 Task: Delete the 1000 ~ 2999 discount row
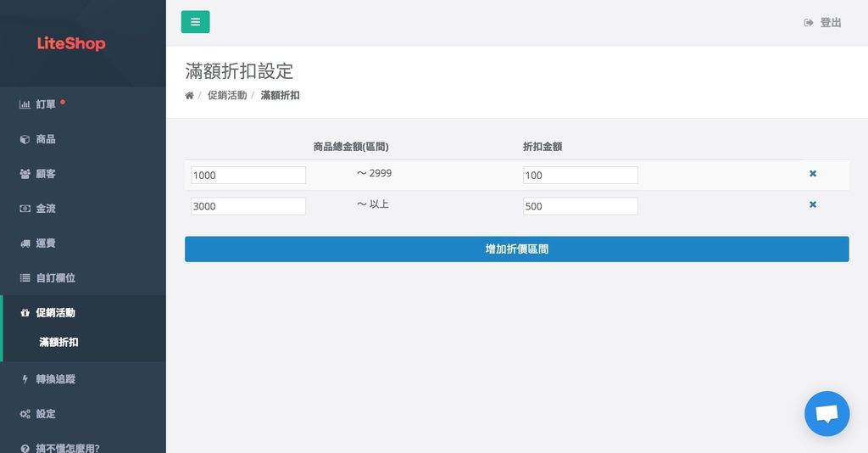click(x=813, y=173)
